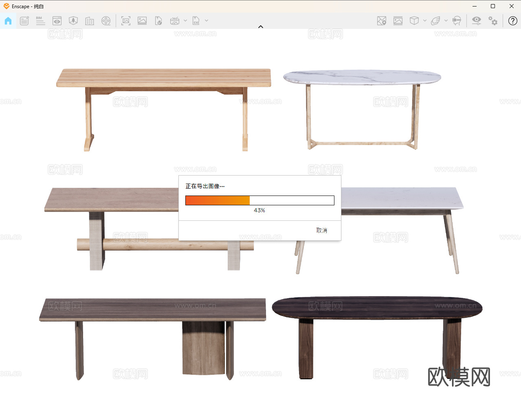
Task: Open the Help question mark icon
Action: coord(513,21)
